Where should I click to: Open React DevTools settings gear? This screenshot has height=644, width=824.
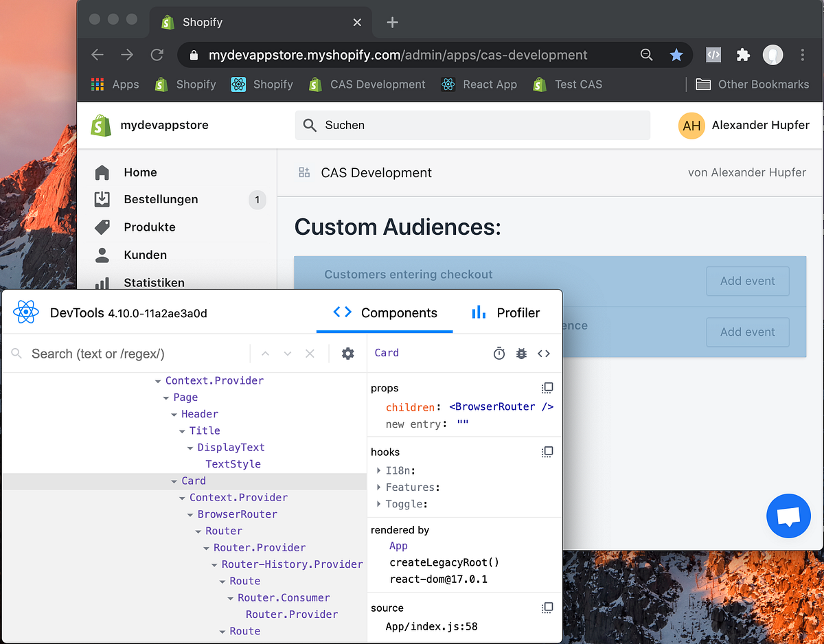pos(348,353)
